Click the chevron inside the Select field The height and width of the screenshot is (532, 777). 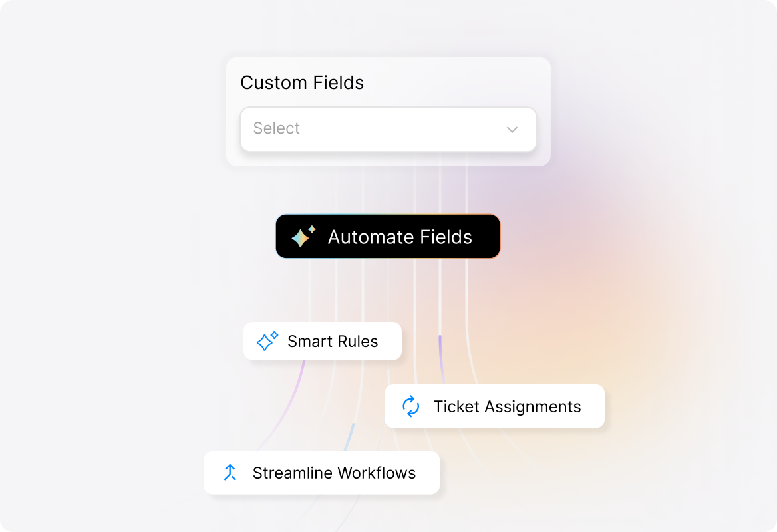(x=512, y=129)
